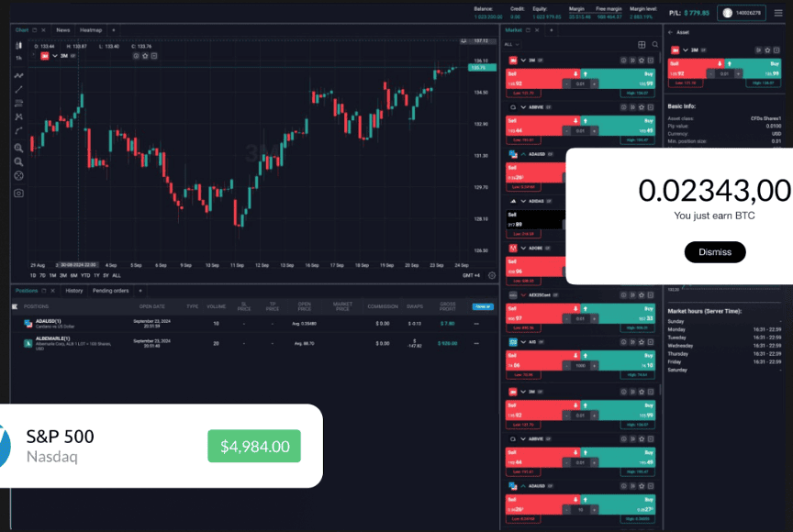Dismiss the BTC earnings popup

click(x=715, y=252)
